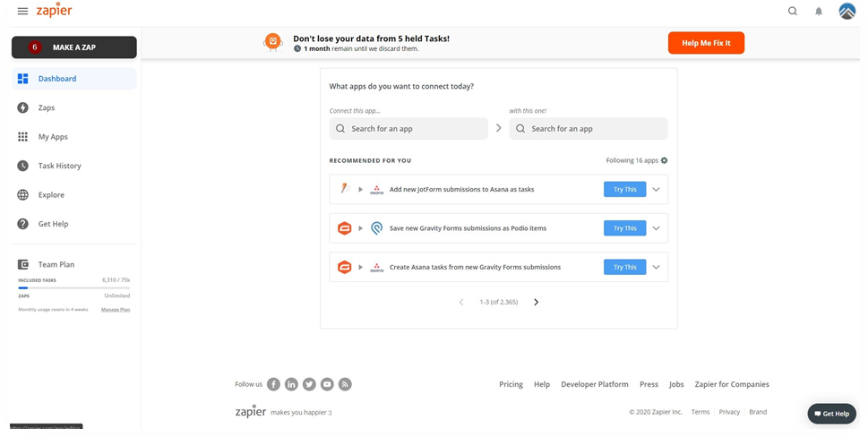The height and width of the screenshot is (437, 868).
Task: Open the RSS feed icon
Action: pos(345,384)
